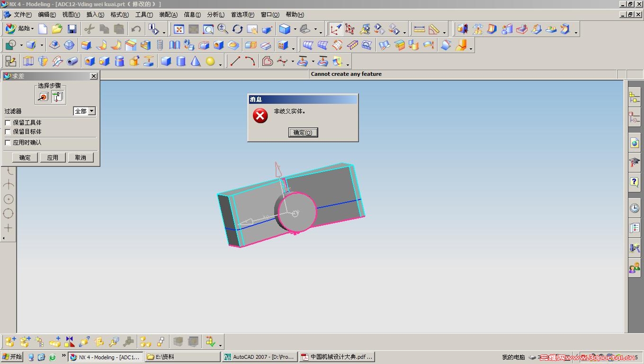Cancel the 求差 dialog with 取消
Image resolution: width=644 pixels, height=364 pixels.
point(80,157)
